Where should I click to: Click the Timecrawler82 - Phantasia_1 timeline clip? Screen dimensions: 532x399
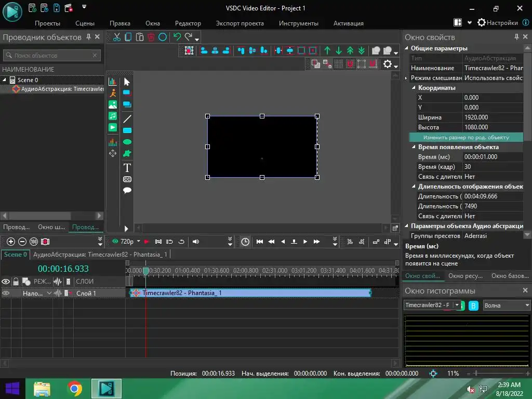[249, 293]
